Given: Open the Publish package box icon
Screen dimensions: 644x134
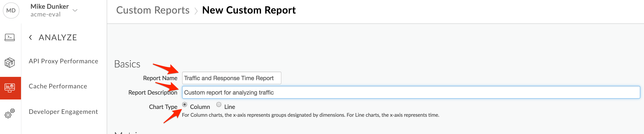Looking at the screenshot, I should 10,63.
